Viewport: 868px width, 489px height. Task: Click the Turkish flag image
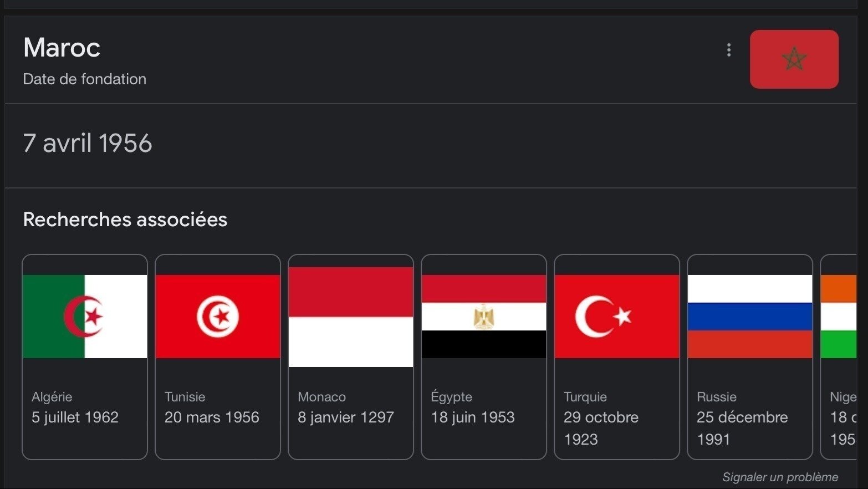[616, 313]
